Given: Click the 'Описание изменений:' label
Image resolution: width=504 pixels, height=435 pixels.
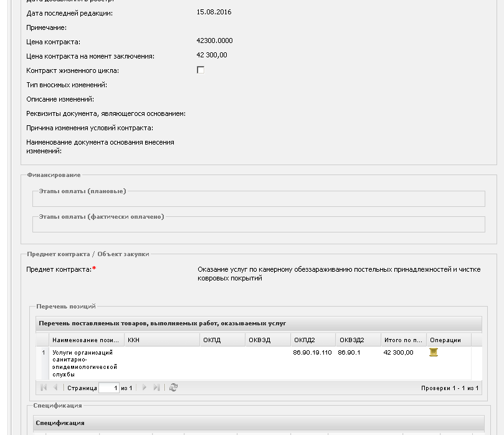Looking at the screenshot, I should [x=60, y=99].
